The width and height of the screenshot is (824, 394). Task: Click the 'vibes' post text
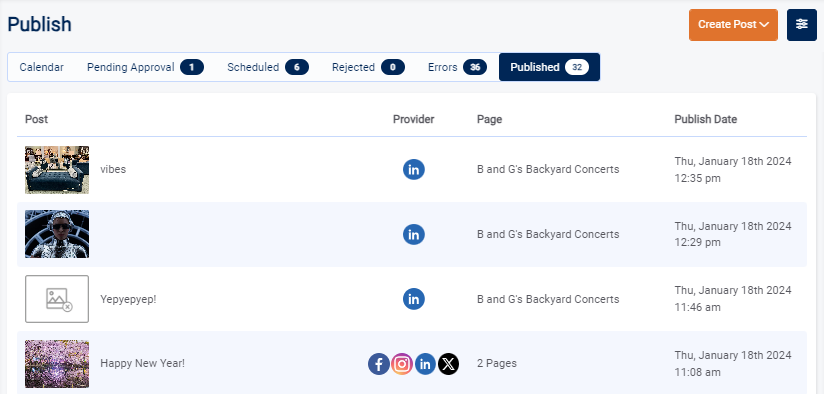point(113,170)
